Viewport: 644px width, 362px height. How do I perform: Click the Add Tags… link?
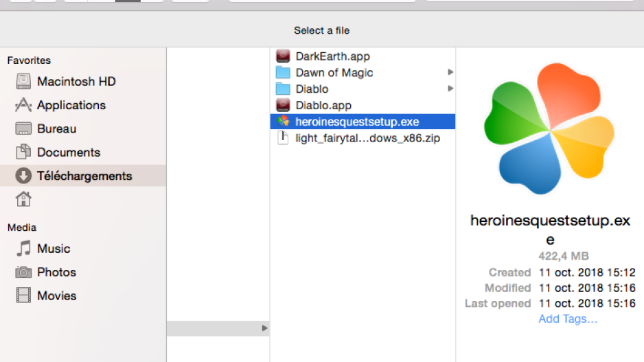568,319
